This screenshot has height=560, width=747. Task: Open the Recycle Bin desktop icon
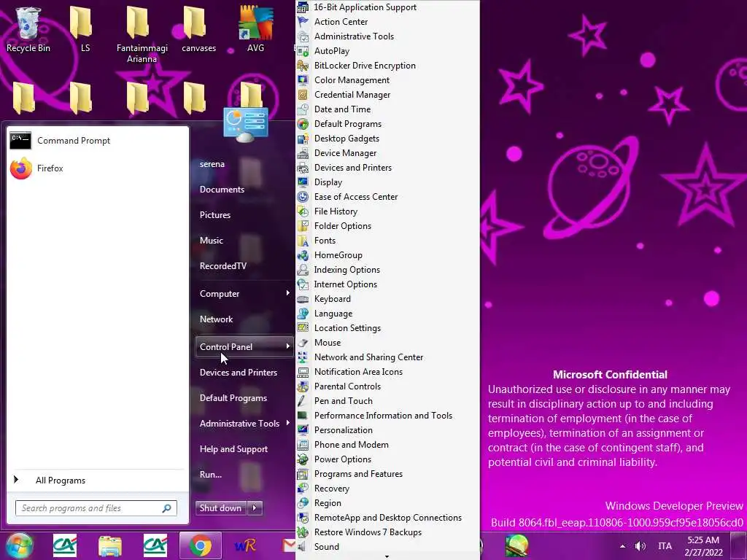coord(28,28)
